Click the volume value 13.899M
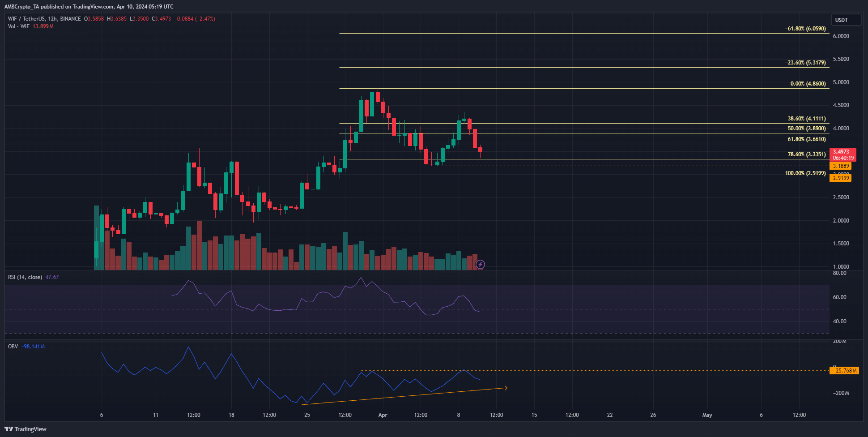The height and width of the screenshot is (437, 868). point(43,26)
